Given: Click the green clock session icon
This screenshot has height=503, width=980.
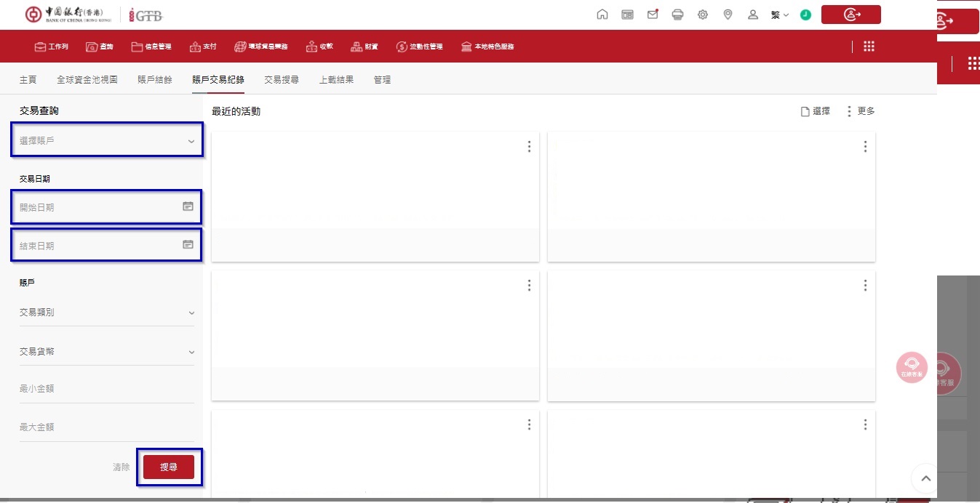Looking at the screenshot, I should tap(805, 15).
